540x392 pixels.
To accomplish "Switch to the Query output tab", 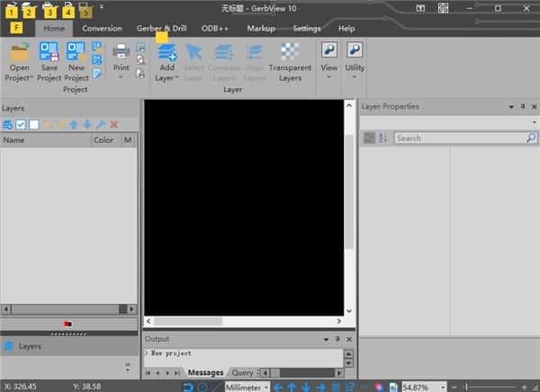I will pos(242,372).
